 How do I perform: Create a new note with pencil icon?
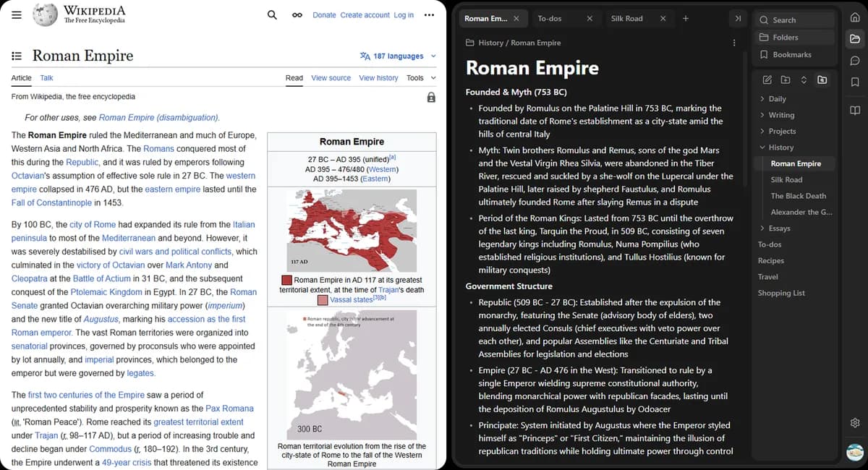pos(767,80)
